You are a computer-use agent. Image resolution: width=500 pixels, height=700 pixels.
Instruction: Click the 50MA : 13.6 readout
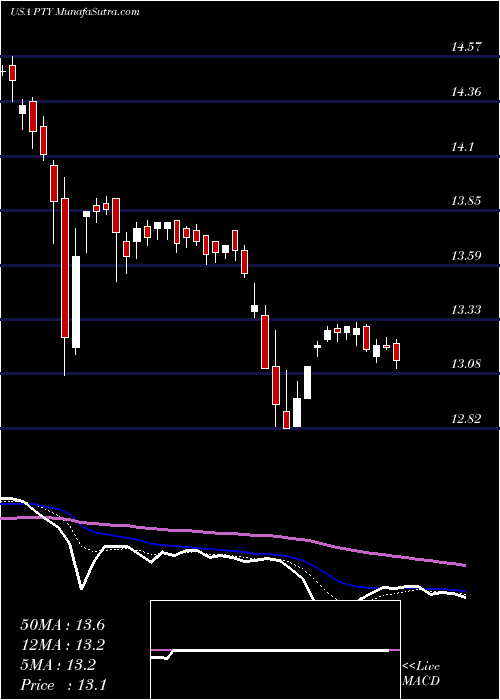coord(62,625)
